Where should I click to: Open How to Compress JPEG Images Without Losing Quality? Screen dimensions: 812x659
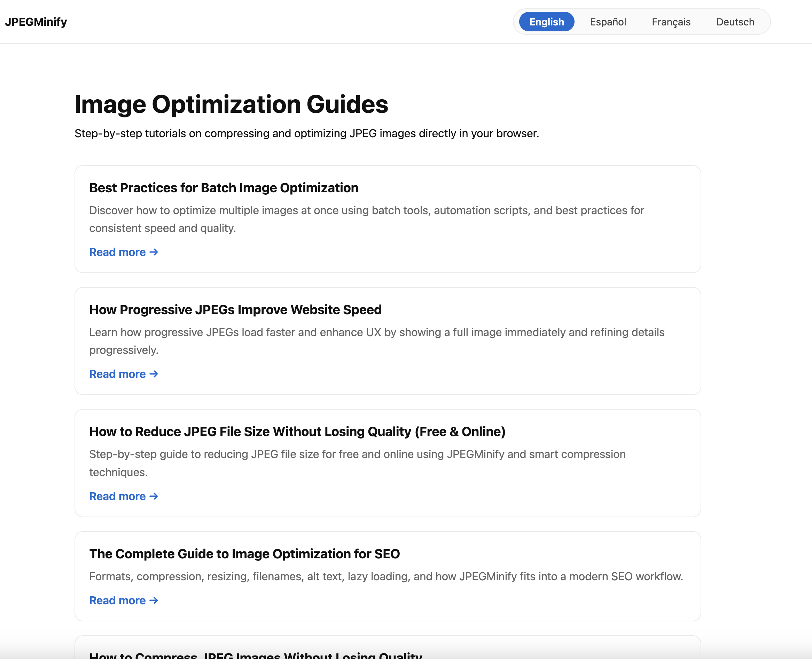(x=255, y=655)
